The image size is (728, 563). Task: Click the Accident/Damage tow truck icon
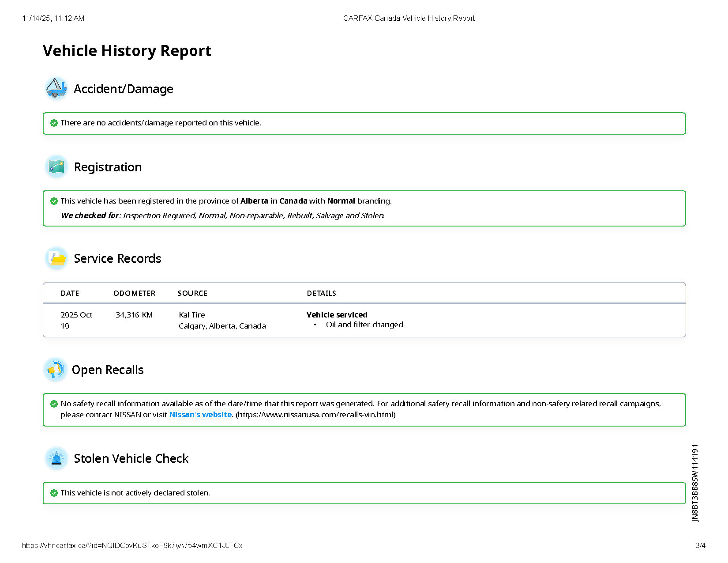(56, 88)
